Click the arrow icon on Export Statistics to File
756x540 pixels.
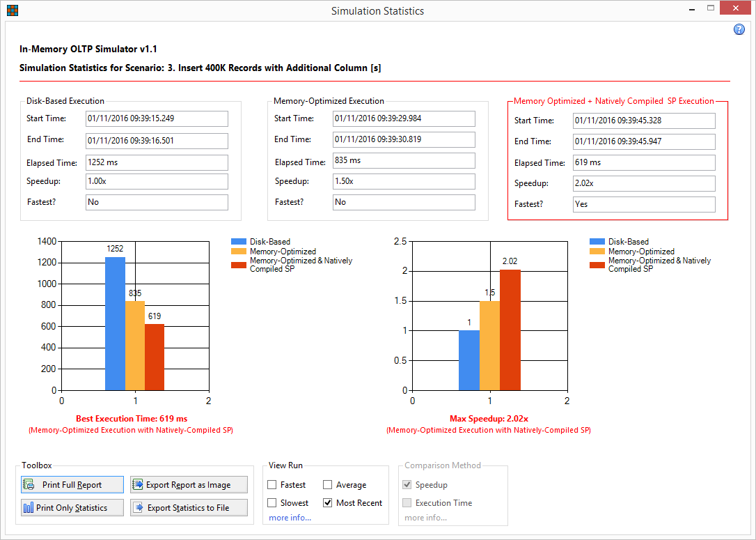[x=139, y=508]
